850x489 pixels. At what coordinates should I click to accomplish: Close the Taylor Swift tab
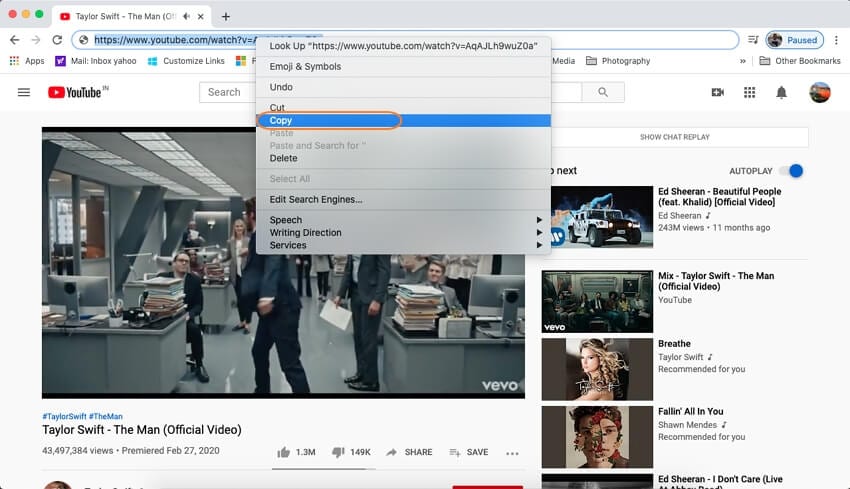201,16
